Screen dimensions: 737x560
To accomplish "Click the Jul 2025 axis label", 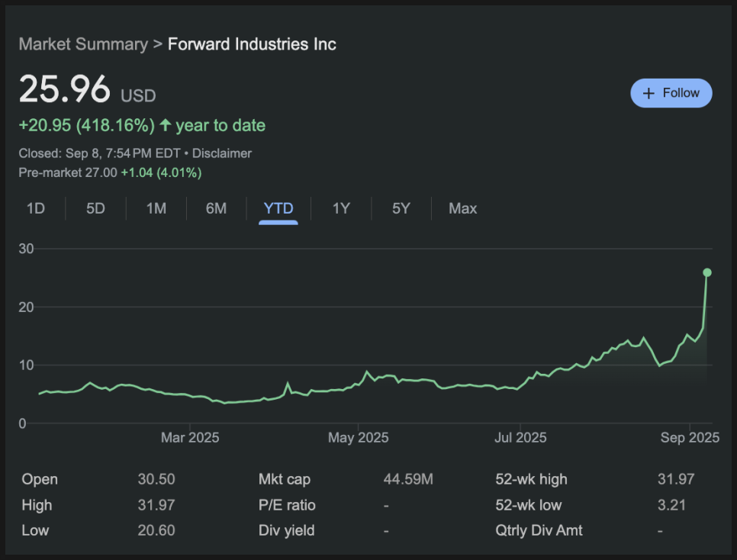I will click(520, 438).
